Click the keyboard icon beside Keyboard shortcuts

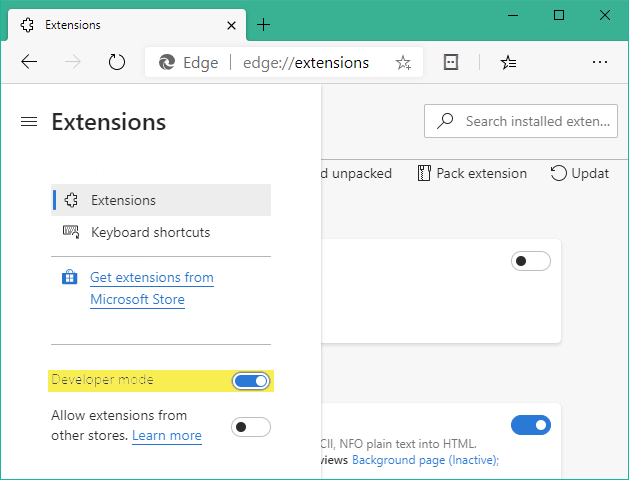click(x=71, y=232)
